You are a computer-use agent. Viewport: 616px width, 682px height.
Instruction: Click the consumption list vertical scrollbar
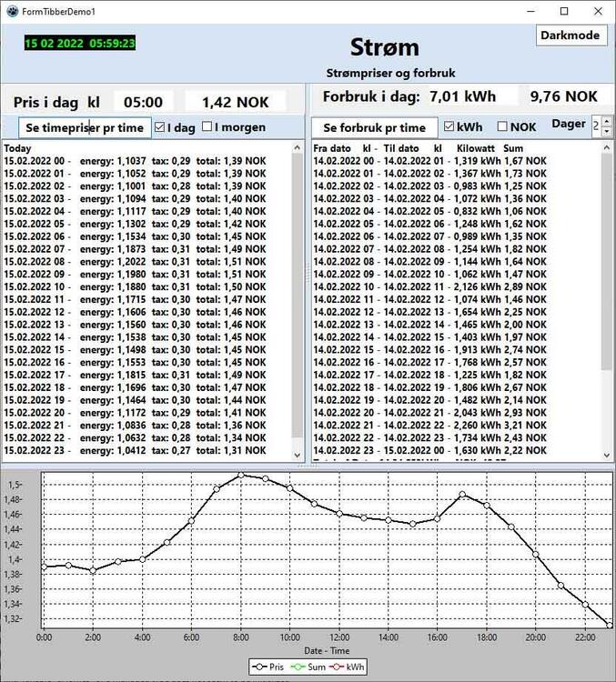607,273
